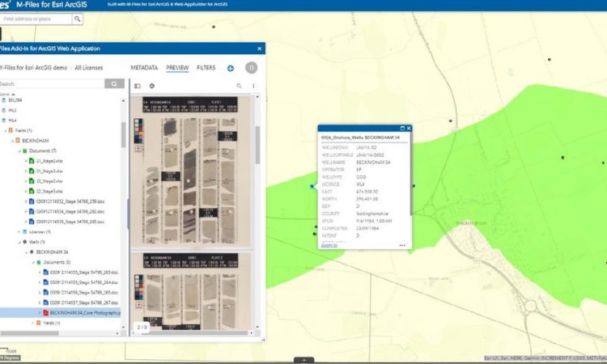The height and width of the screenshot is (364, 607).
Task: Click the preview pane scroll-down arrow
Action: pyautogui.click(x=257, y=327)
